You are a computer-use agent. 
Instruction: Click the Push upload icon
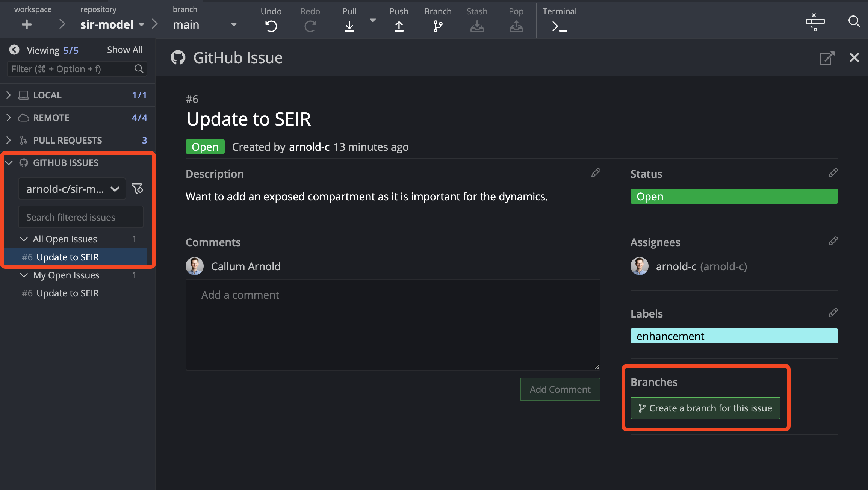click(x=399, y=26)
